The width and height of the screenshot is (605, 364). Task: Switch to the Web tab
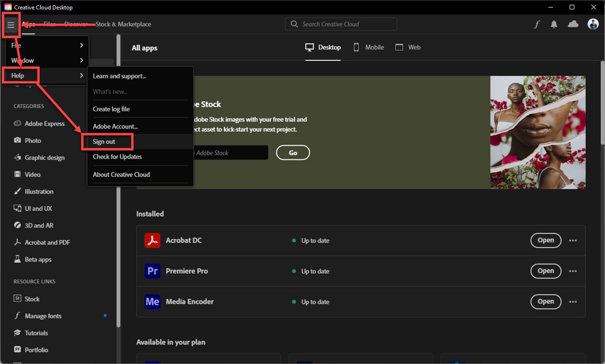(x=408, y=47)
